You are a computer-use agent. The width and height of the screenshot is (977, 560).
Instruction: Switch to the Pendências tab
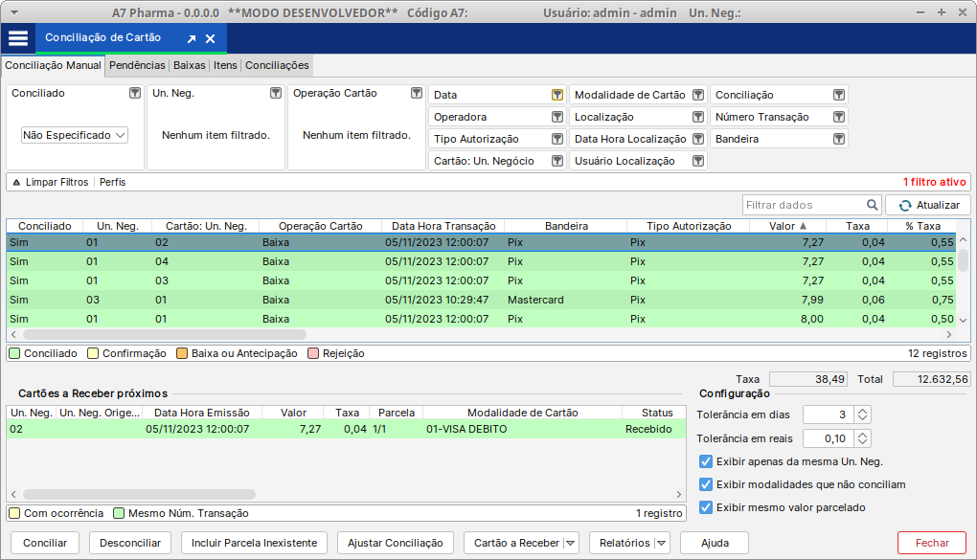137,65
